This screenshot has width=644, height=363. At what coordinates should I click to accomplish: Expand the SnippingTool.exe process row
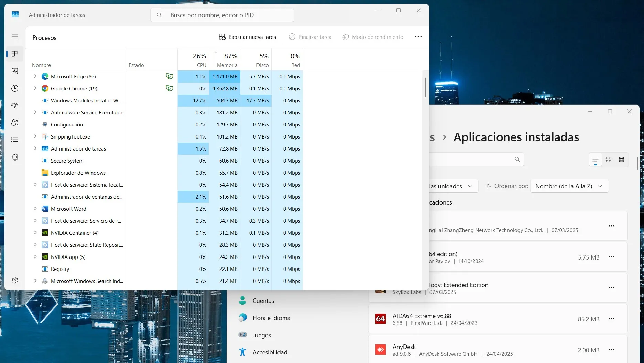click(x=35, y=136)
